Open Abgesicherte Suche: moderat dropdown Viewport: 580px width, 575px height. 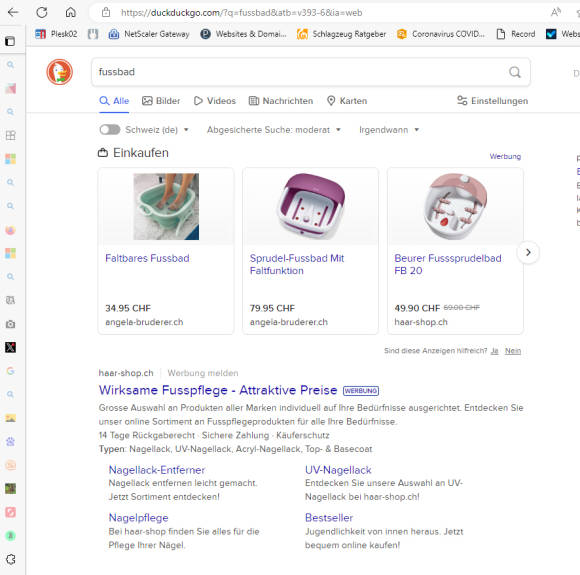point(274,130)
